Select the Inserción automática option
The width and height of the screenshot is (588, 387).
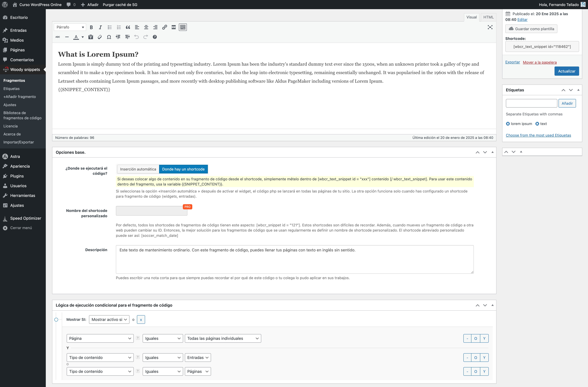[x=138, y=169]
